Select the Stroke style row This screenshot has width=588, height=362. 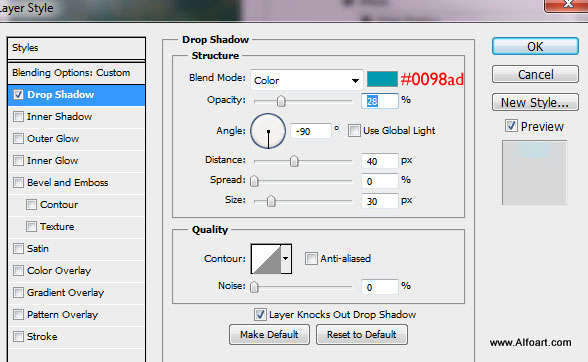tap(76, 336)
